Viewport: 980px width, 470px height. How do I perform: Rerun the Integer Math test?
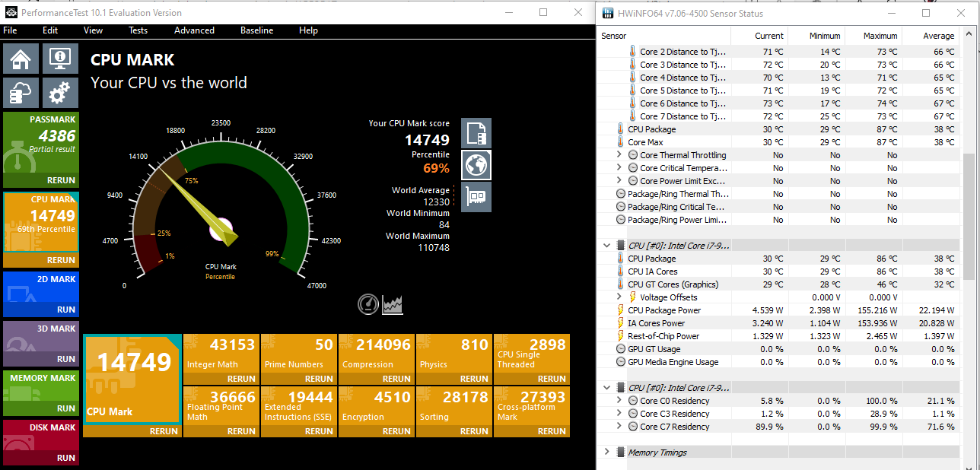click(x=241, y=379)
